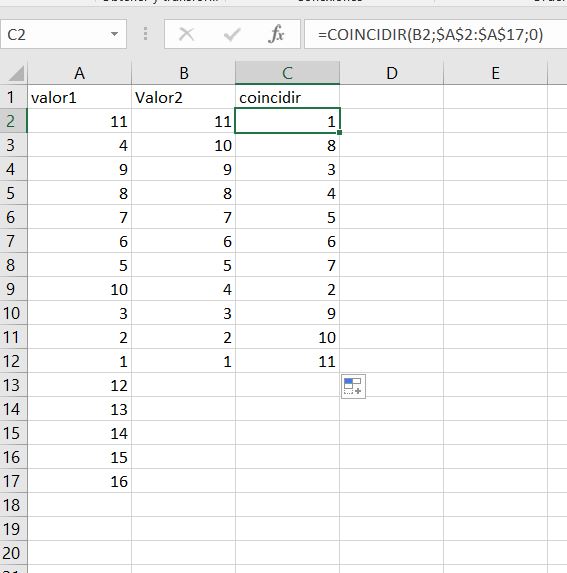Click cell C1 containing 'coincidir'
Viewport: 567px width, 573px height.
click(x=288, y=97)
